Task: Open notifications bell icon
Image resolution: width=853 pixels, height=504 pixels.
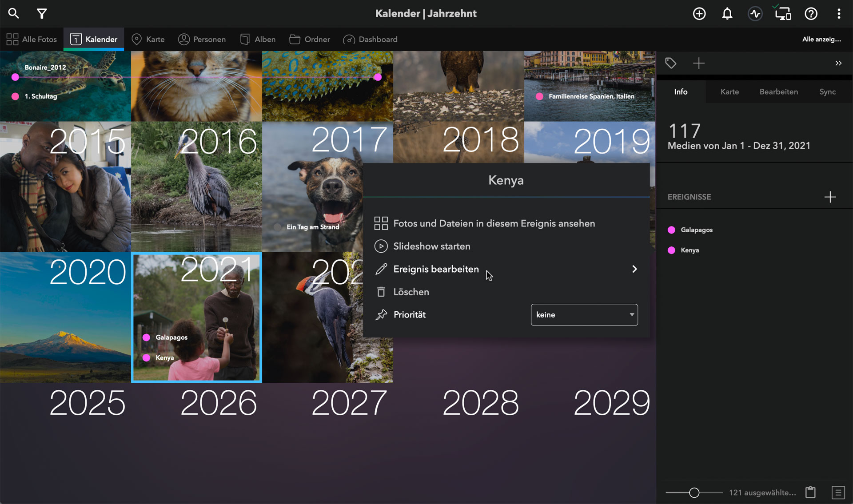Action: coord(727,14)
